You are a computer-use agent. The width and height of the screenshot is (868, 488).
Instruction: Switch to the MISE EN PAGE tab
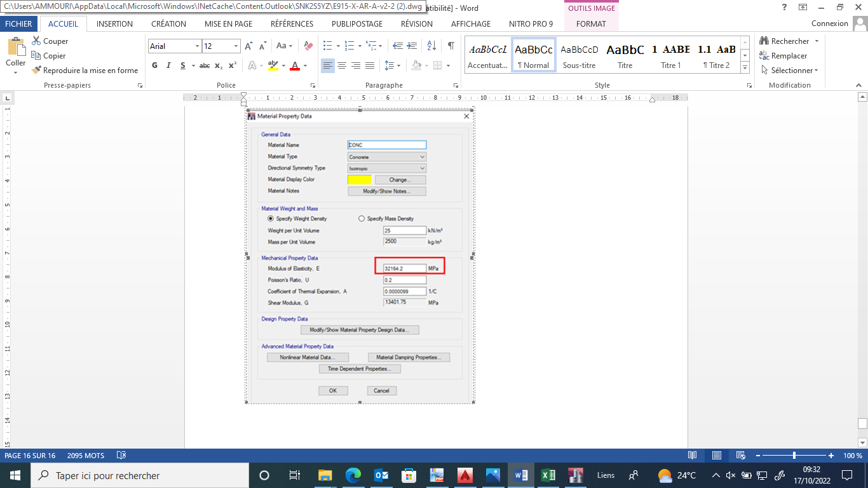click(x=228, y=24)
